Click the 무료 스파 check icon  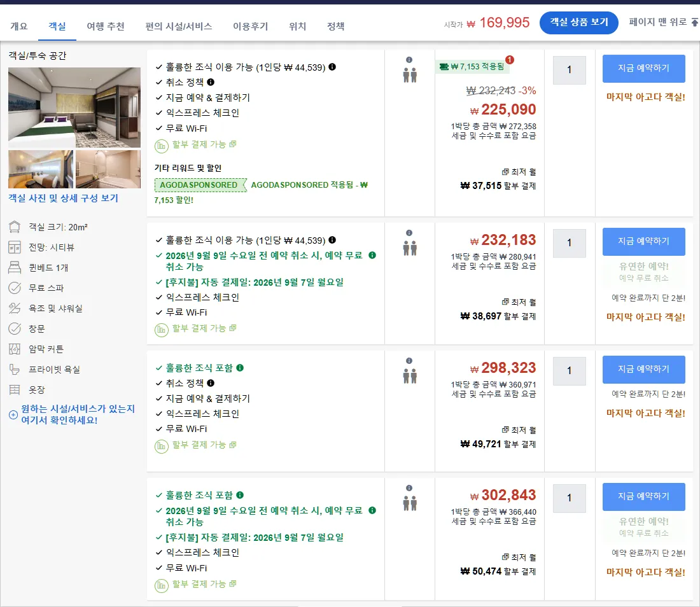click(x=15, y=288)
